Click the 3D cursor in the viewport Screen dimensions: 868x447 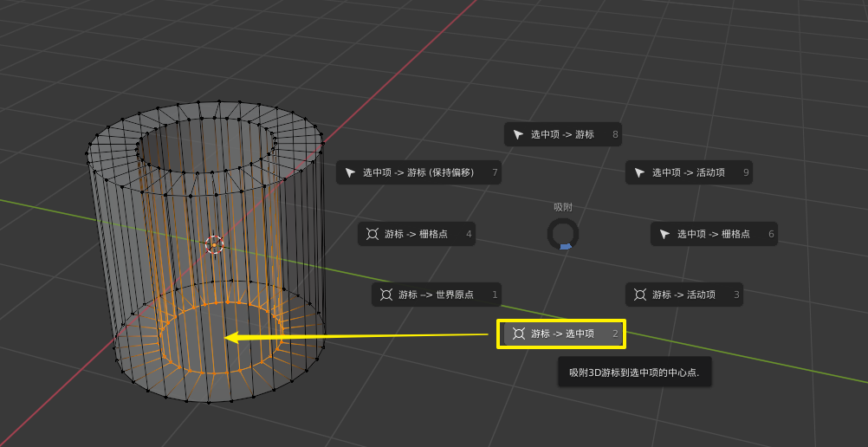(214, 244)
